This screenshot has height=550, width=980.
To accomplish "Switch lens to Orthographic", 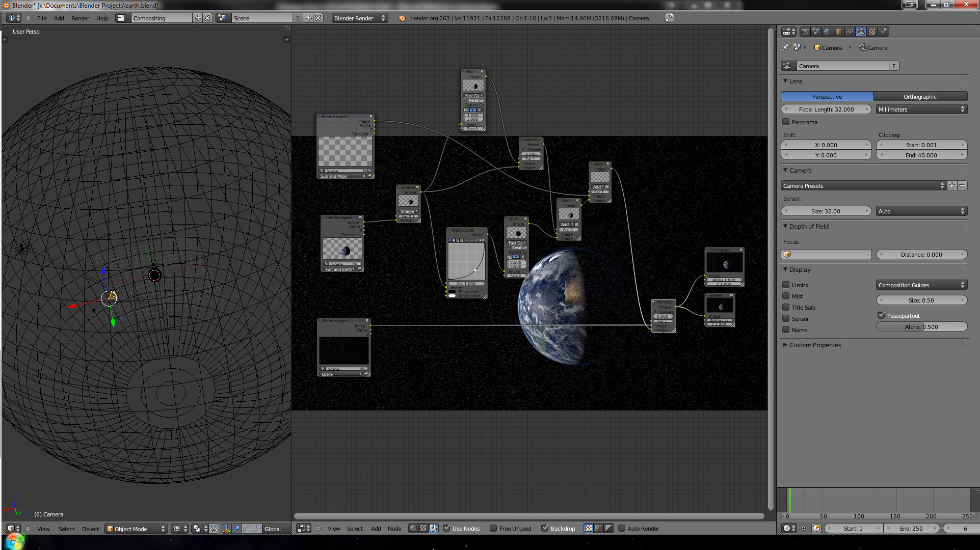I will pos(920,97).
